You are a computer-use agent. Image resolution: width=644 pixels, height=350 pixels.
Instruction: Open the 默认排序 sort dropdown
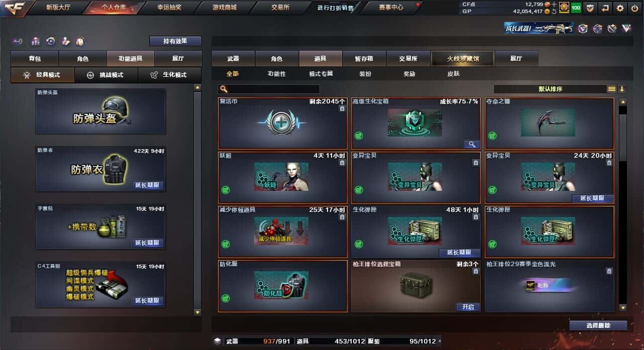(x=550, y=89)
